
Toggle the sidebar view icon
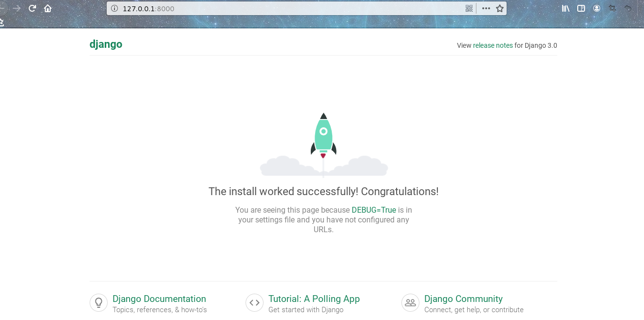(x=581, y=8)
